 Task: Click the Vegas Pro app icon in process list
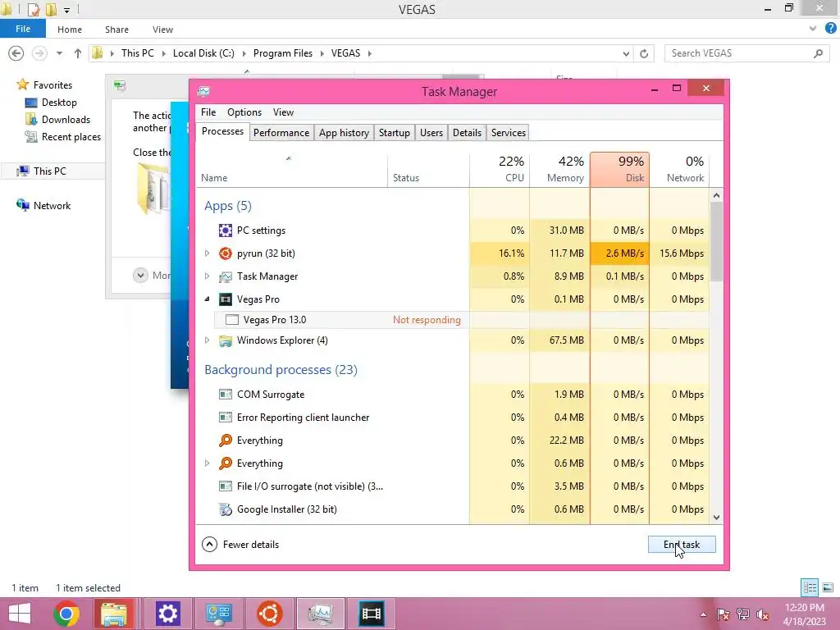[226, 299]
